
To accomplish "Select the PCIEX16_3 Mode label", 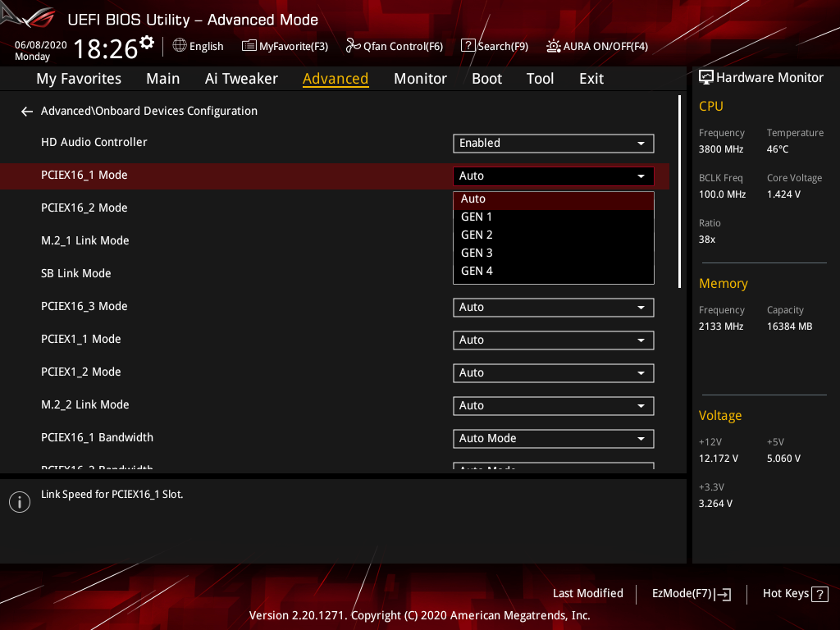I will point(84,307).
